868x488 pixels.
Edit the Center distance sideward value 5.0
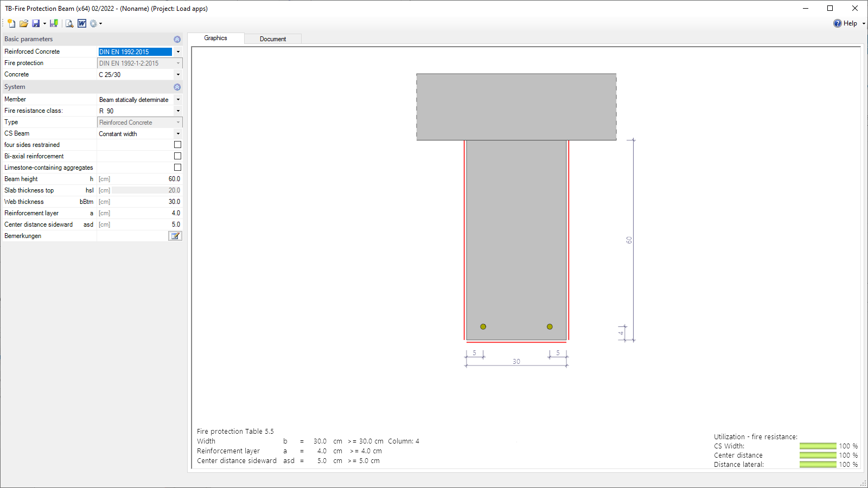(x=146, y=224)
